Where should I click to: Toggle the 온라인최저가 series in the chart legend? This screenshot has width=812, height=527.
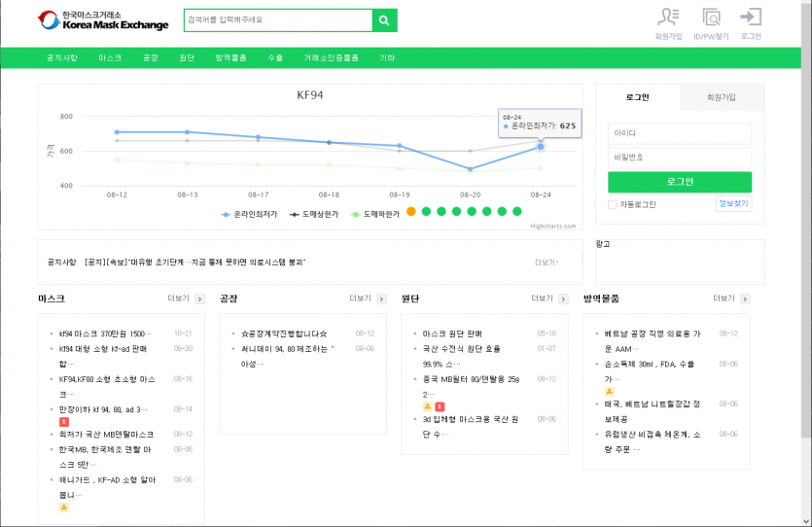(x=251, y=214)
